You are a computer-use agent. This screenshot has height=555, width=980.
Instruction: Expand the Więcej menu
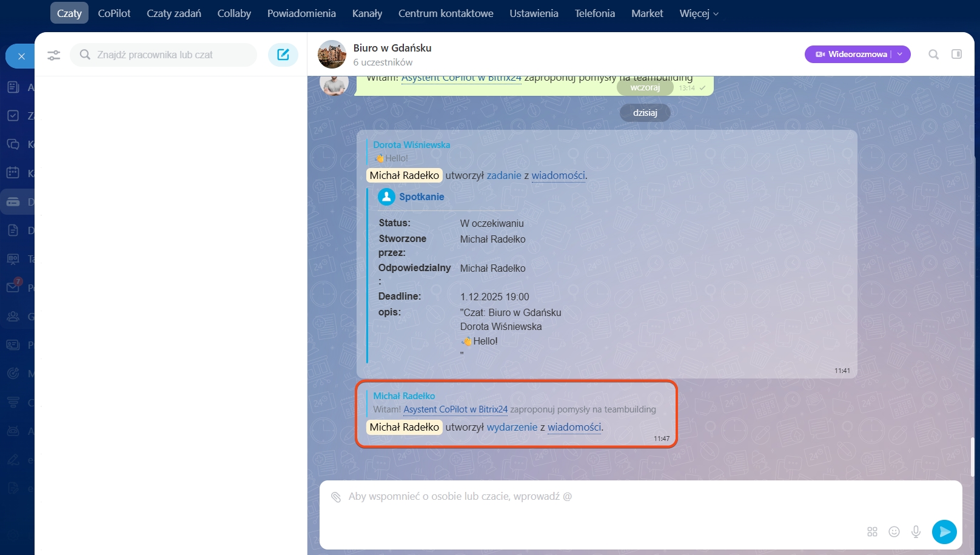[699, 13]
